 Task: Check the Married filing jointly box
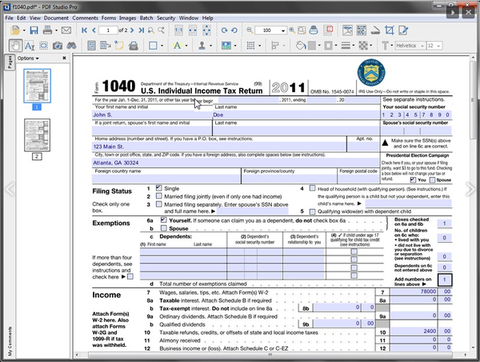pos(159,196)
